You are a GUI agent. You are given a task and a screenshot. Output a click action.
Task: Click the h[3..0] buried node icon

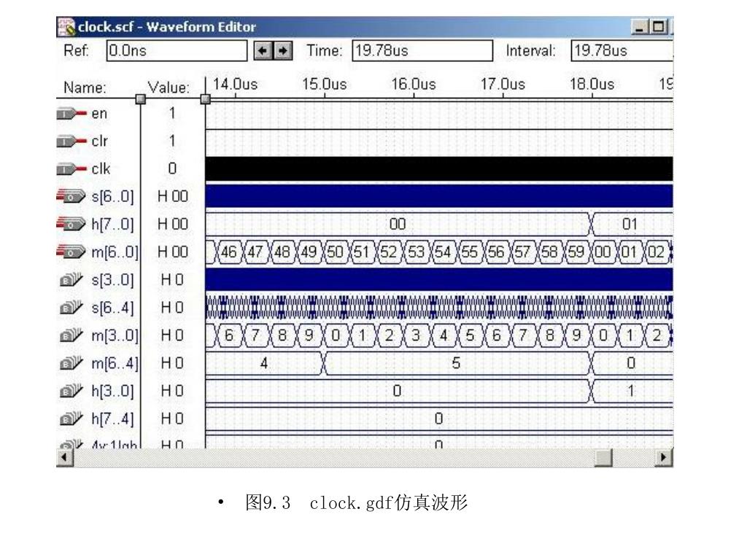point(71,391)
